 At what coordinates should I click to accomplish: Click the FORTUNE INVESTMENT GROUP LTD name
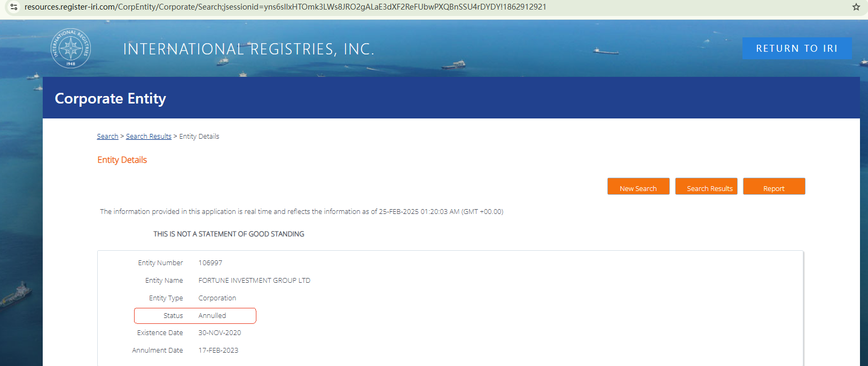point(254,281)
